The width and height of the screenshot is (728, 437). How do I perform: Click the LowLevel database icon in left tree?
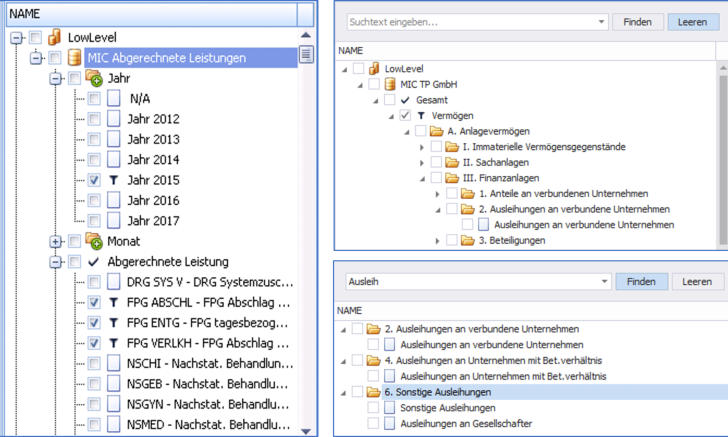pos(54,38)
